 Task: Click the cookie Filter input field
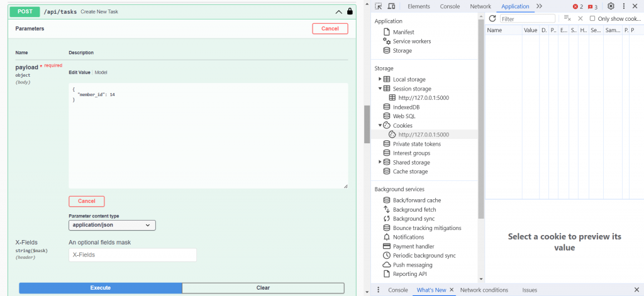(528, 19)
